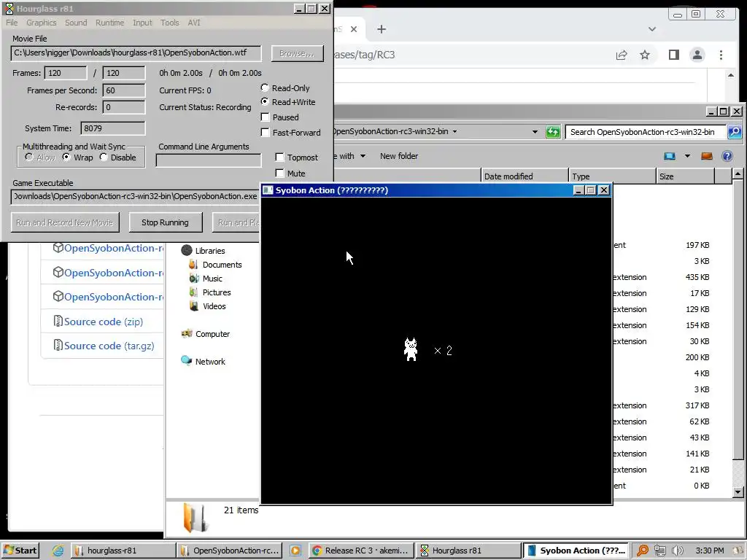The height and width of the screenshot is (560, 747).
Task: Click the Frames per Second field
Action: tap(124, 90)
